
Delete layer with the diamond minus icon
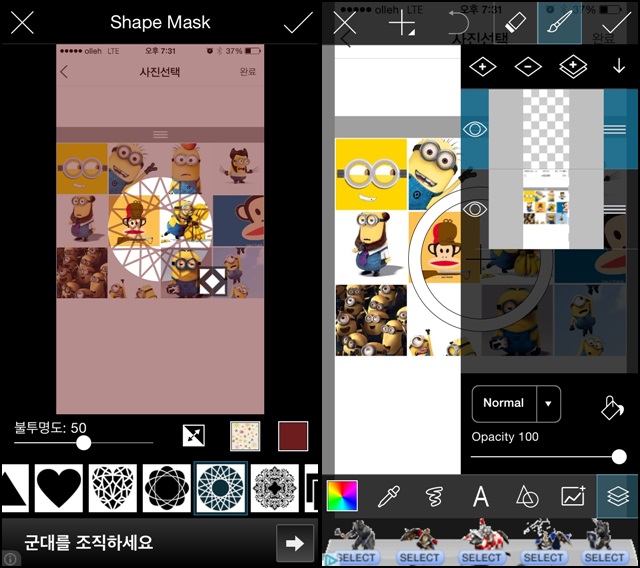tap(528, 67)
